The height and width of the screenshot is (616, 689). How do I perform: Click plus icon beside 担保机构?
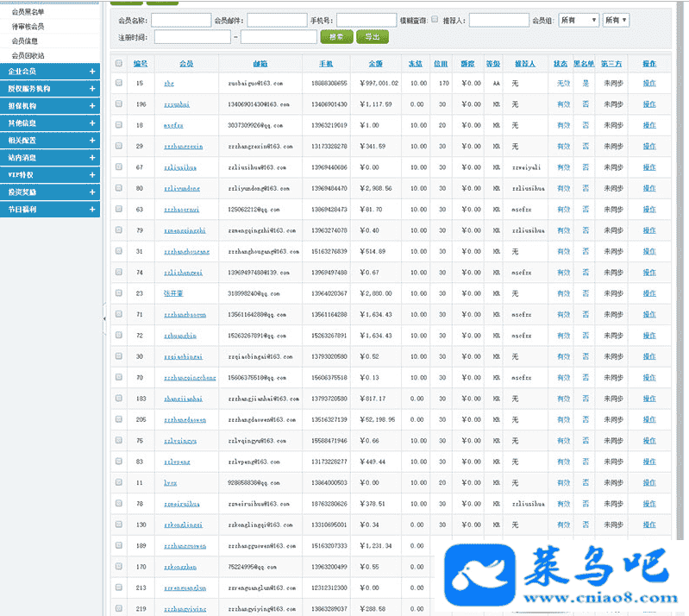click(x=92, y=106)
